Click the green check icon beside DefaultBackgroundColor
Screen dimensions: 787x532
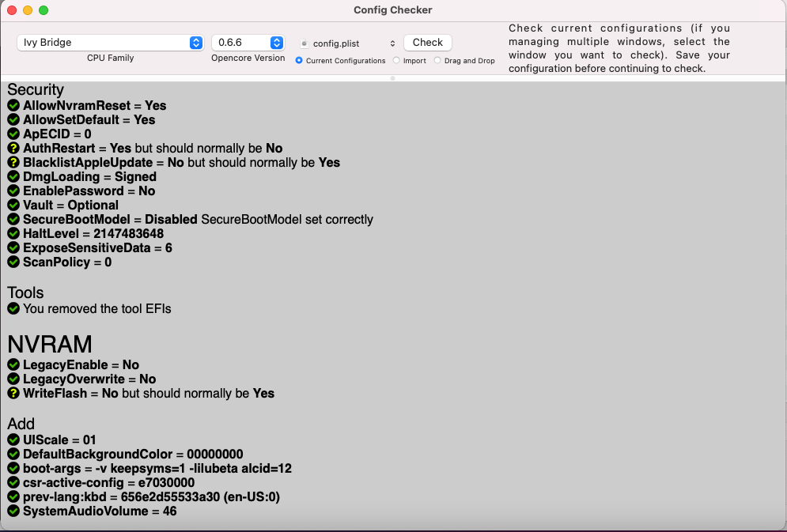click(13, 454)
